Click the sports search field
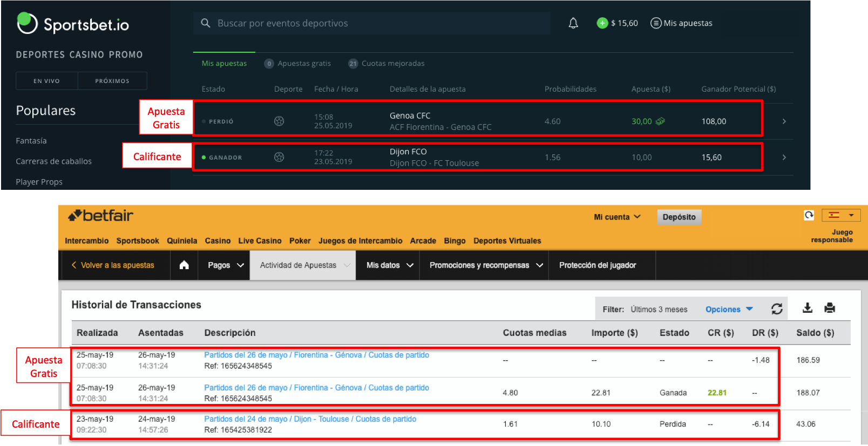Viewport: 868px width, 446px height. (372, 23)
